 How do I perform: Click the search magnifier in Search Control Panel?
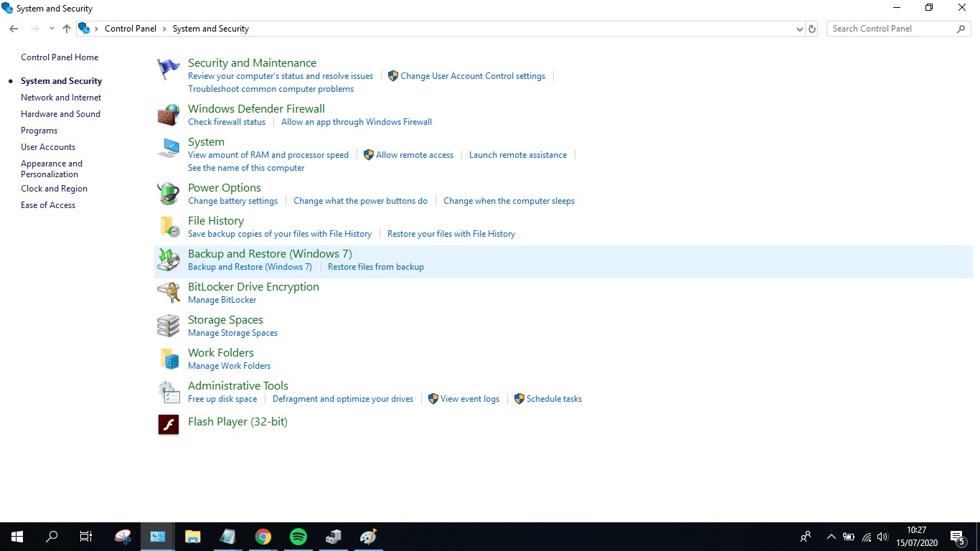(961, 29)
